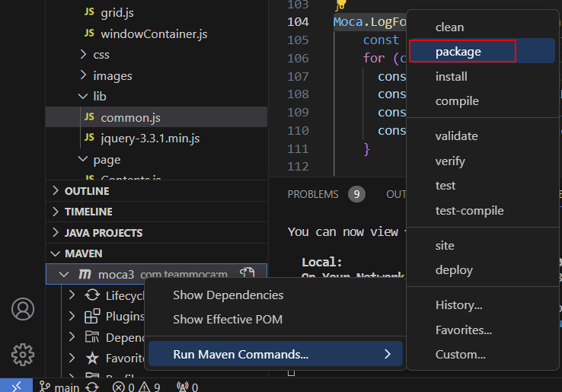Run the package Maven command
This screenshot has width=562, height=392.
483,51
